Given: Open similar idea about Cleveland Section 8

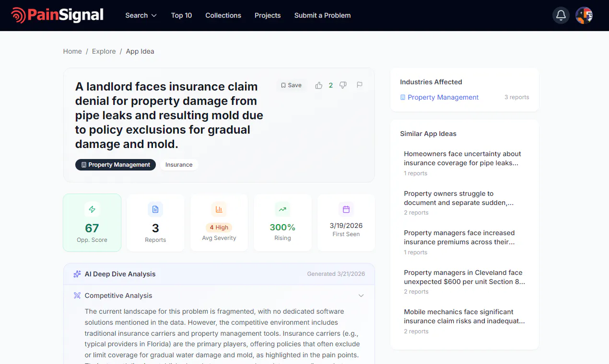Looking at the screenshot, I should (x=465, y=282).
